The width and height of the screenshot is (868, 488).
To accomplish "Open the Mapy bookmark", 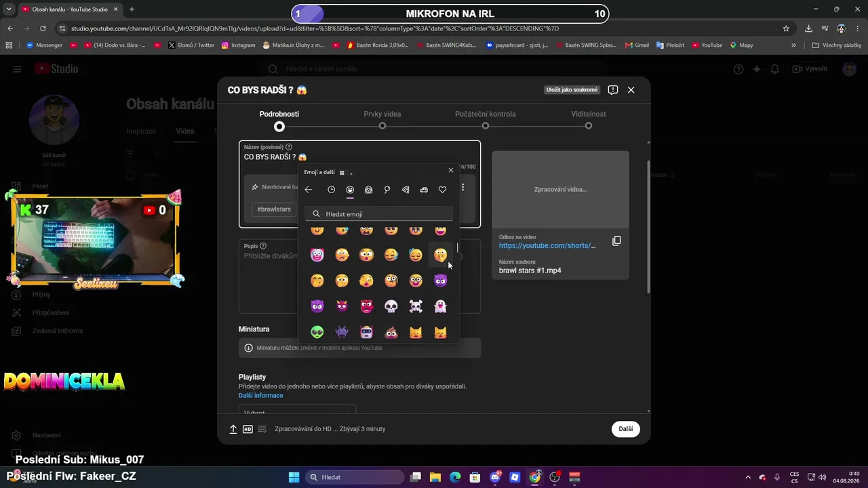I will [742, 45].
